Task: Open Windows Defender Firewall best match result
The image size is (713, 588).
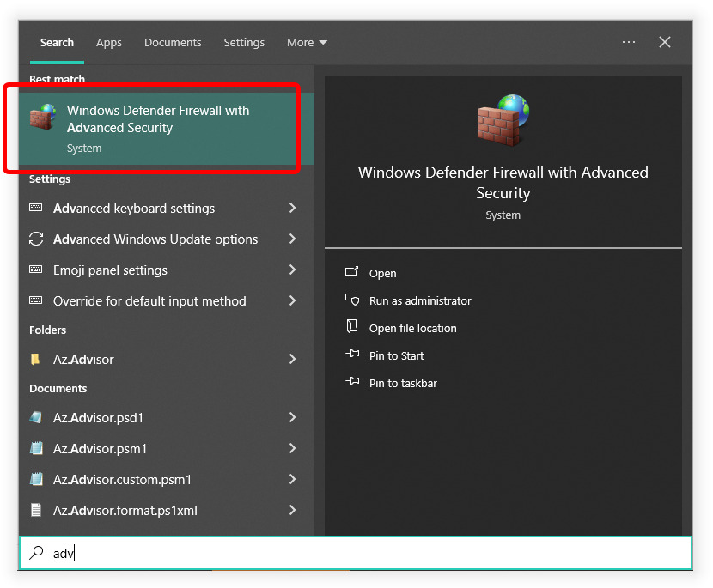Action: point(167,129)
